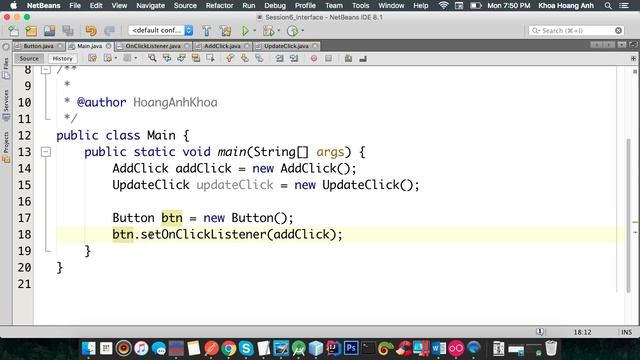Screen dimensions: 640x360
Task: Switch to the Button.java tab
Action: [38, 46]
